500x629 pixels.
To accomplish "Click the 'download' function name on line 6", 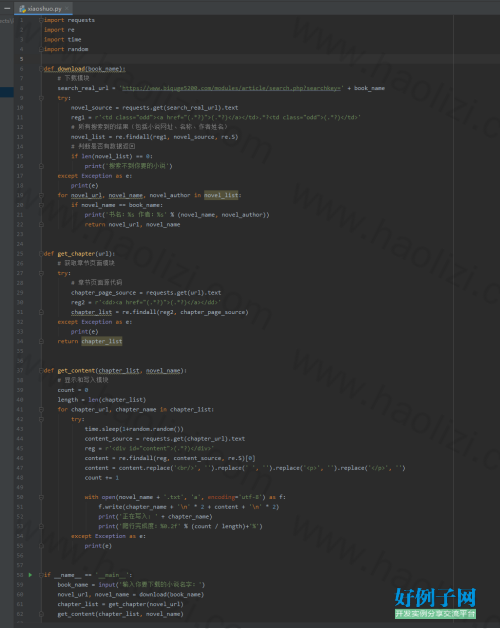I will pyautogui.click(x=71, y=69).
